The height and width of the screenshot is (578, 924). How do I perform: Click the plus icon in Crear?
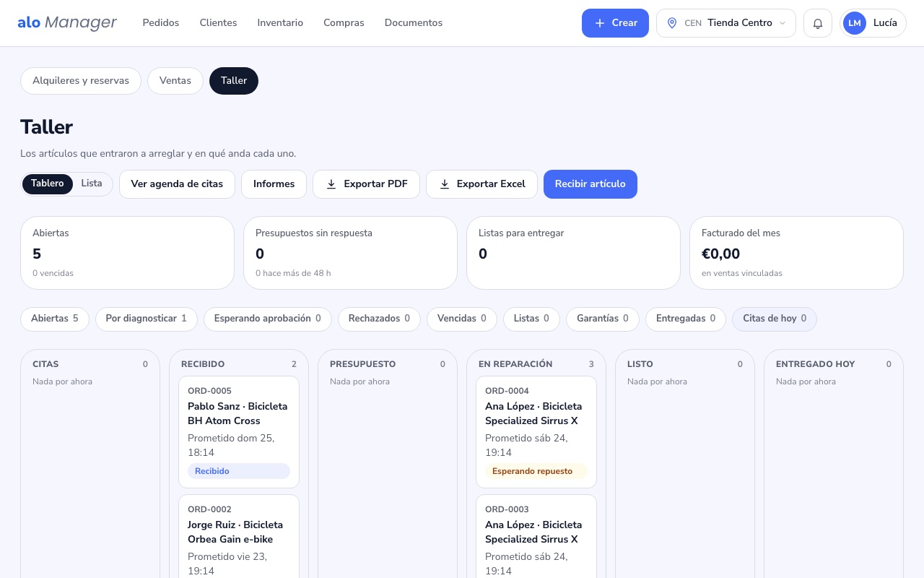(600, 23)
